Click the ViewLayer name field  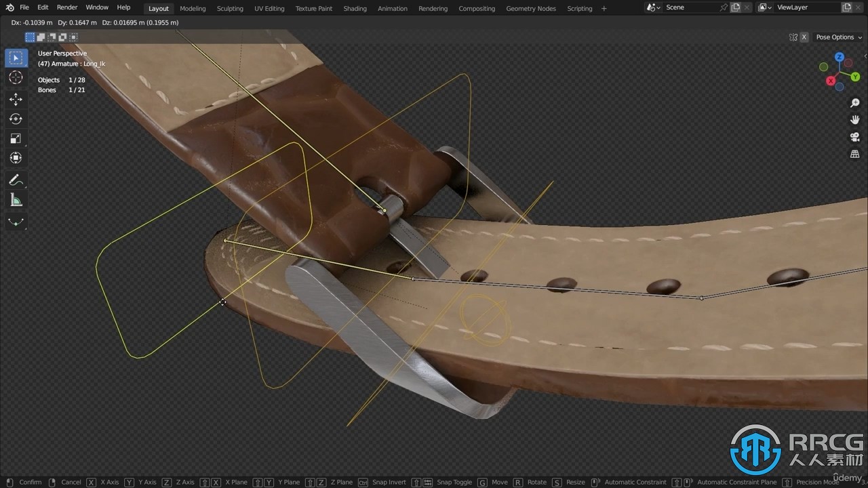(807, 7)
